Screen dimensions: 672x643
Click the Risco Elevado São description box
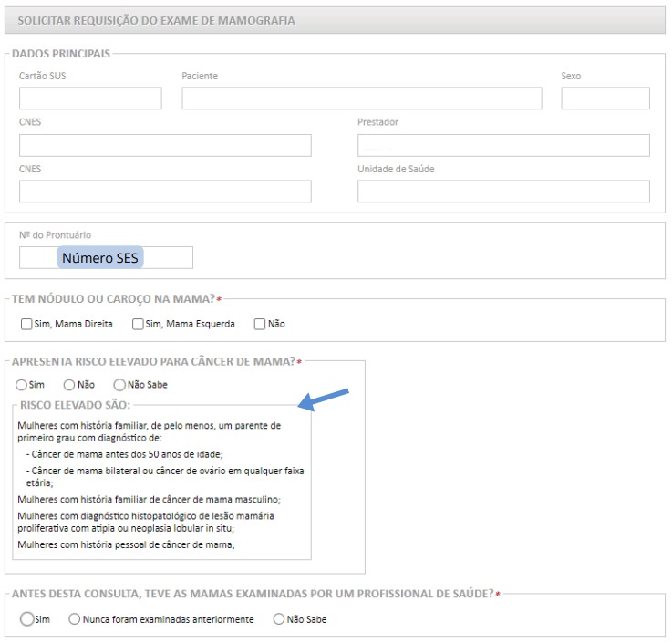click(163, 483)
